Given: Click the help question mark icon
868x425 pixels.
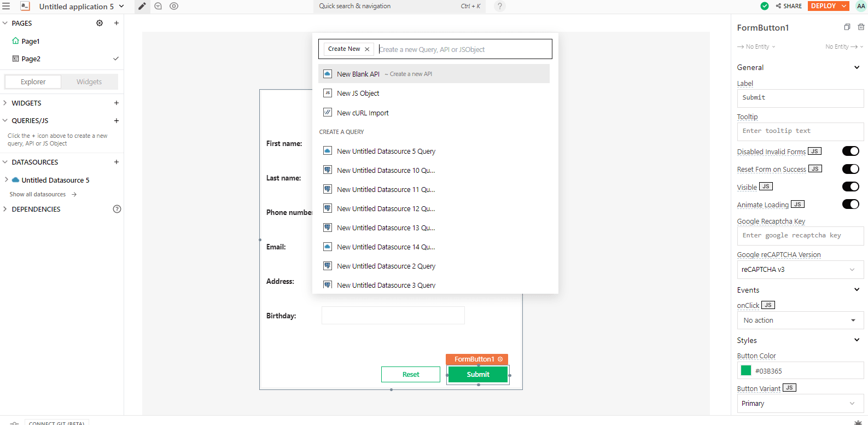Looking at the screenshot, I should (x=499, y=7).
